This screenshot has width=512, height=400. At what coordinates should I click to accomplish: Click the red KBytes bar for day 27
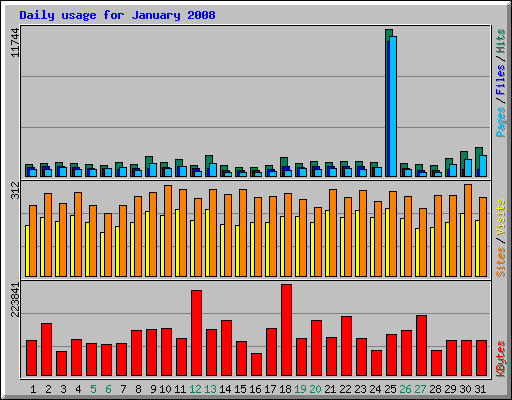pyautogui.click(x=421, y=346)
